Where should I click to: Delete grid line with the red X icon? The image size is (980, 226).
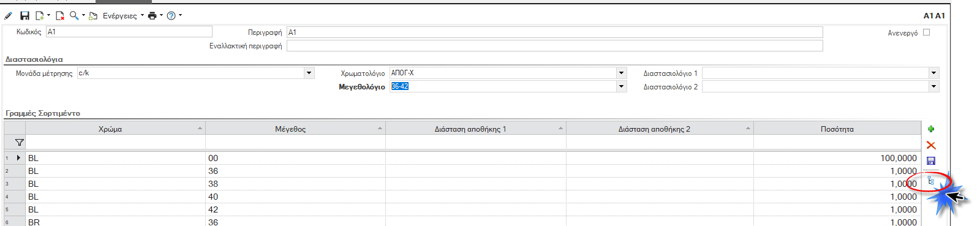pyautogui.click(x=931, y=145)
